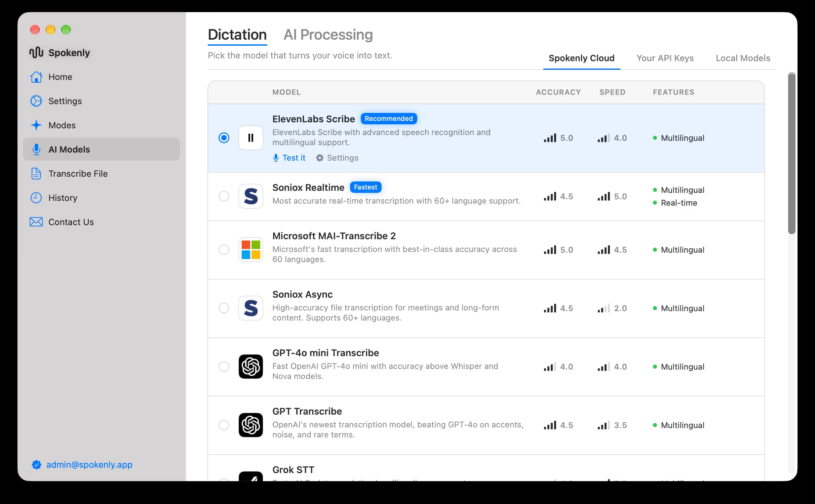Click the FEATURES column header
Image resolution: width=815 pixels, height=504 pixels.
(673, 92)
